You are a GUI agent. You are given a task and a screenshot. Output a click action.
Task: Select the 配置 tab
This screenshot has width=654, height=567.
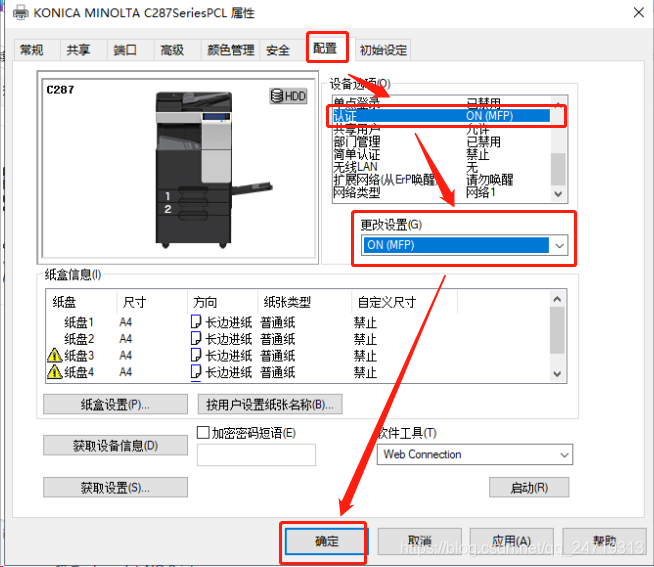(x=325, y=48)
